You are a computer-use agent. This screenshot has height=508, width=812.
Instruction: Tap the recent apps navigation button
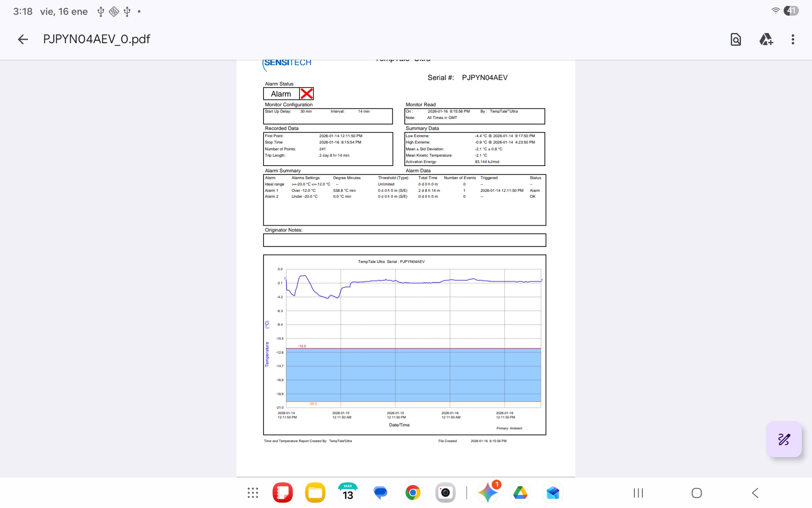[638, 493]
